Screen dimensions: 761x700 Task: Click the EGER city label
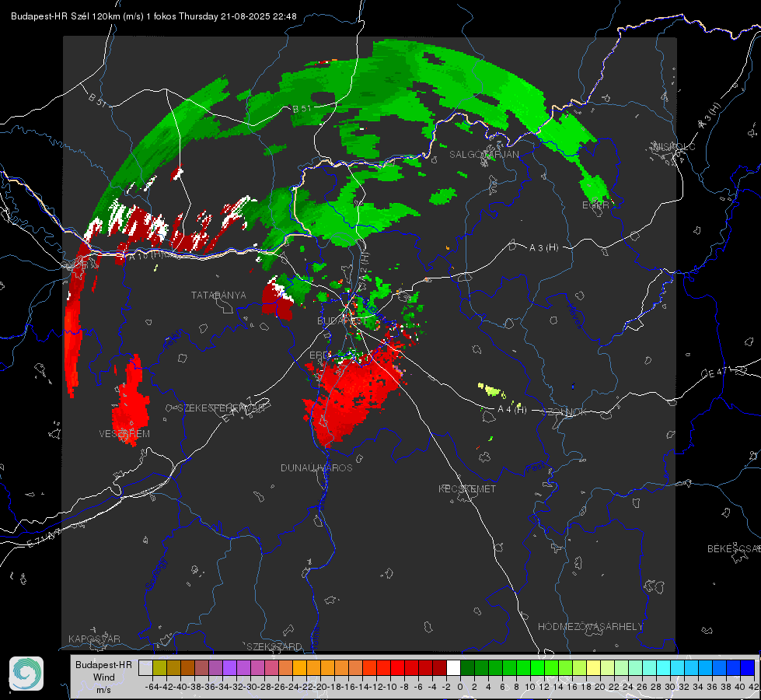[x=595, y=205]
